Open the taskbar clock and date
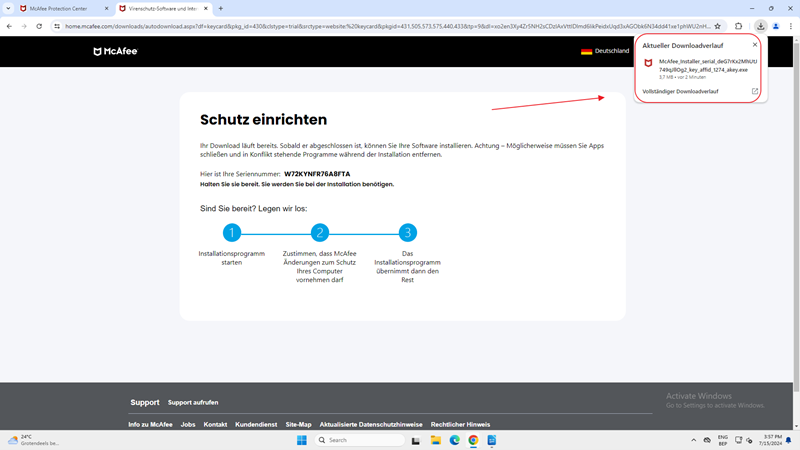800x450 pixels. click(x=770, y=440)
